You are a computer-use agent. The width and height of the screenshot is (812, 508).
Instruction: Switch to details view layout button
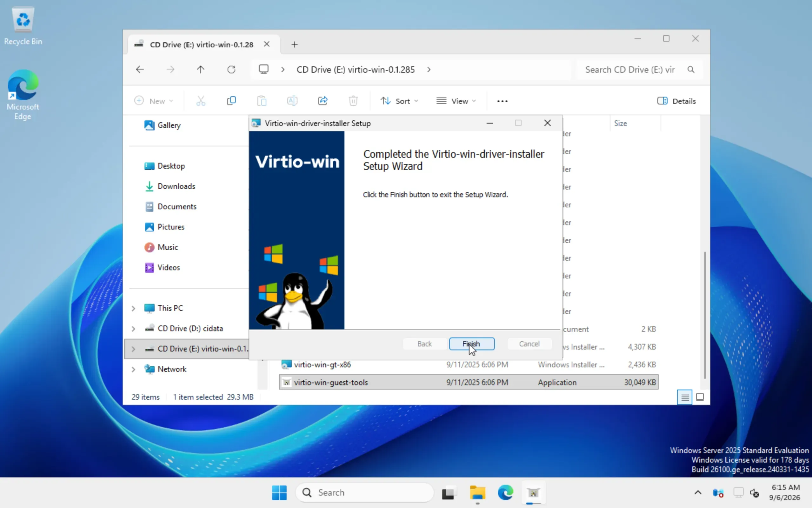click(x=685, y=398)
